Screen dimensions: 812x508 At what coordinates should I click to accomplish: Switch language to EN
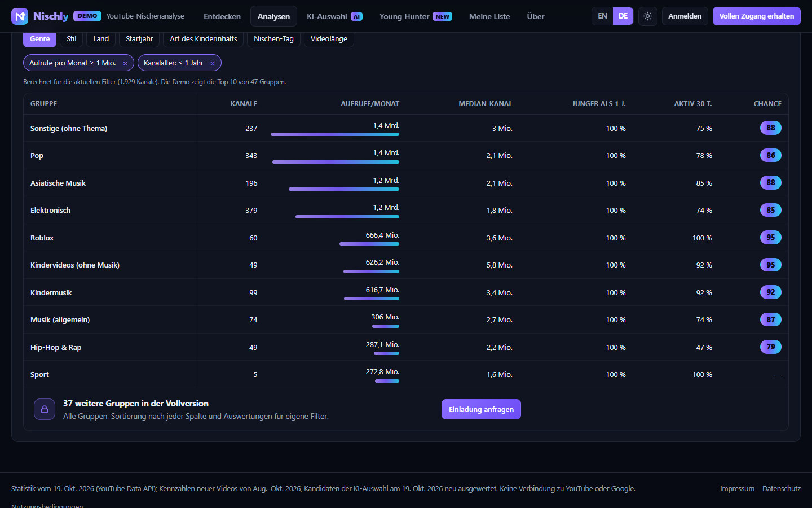[x=602, y=16]
